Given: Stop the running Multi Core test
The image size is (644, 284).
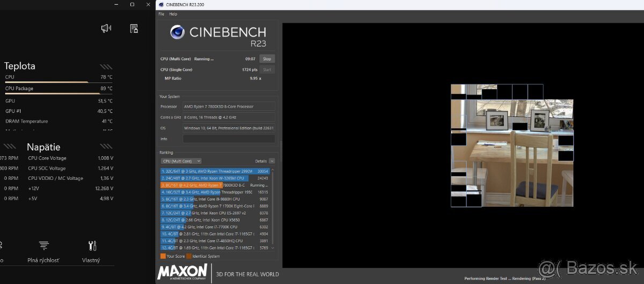Looking at the screenshot, I should click(267, 59).
